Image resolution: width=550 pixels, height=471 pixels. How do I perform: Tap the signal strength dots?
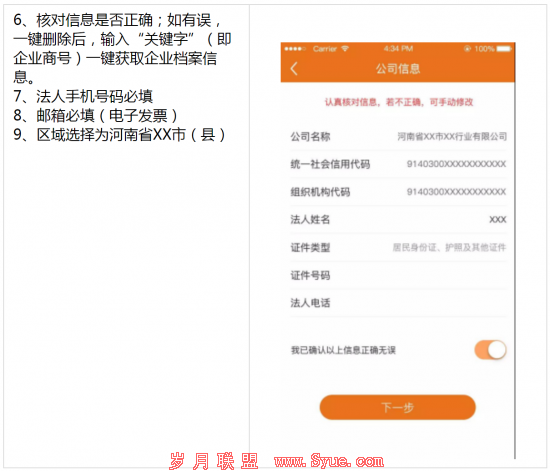(x=295, y=49)
